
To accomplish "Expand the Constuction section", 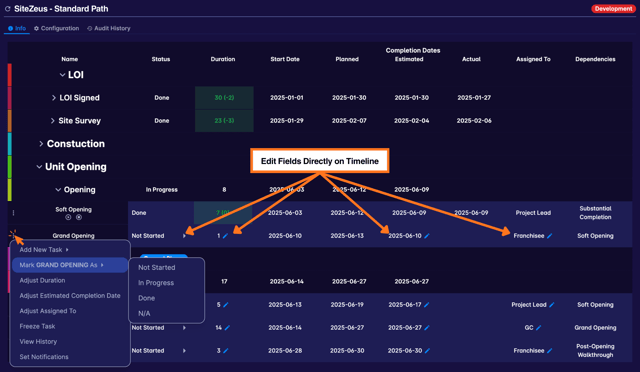I will coord(41,144).
